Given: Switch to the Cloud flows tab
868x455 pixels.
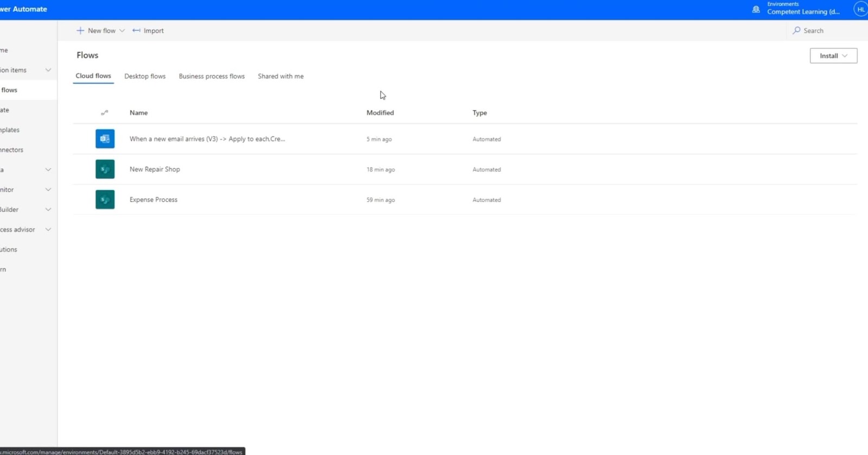Looking at the screenshot, I should tap(93, 76).
